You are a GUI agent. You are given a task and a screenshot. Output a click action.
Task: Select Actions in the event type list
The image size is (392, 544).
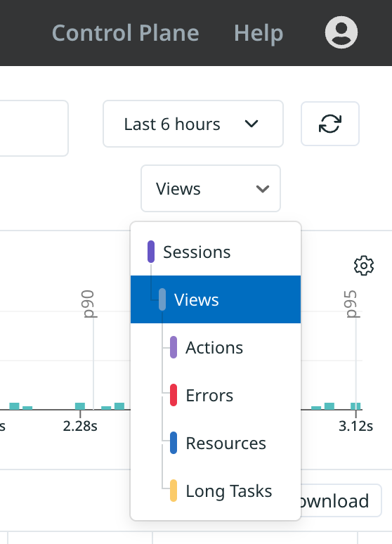click(216, 347)
